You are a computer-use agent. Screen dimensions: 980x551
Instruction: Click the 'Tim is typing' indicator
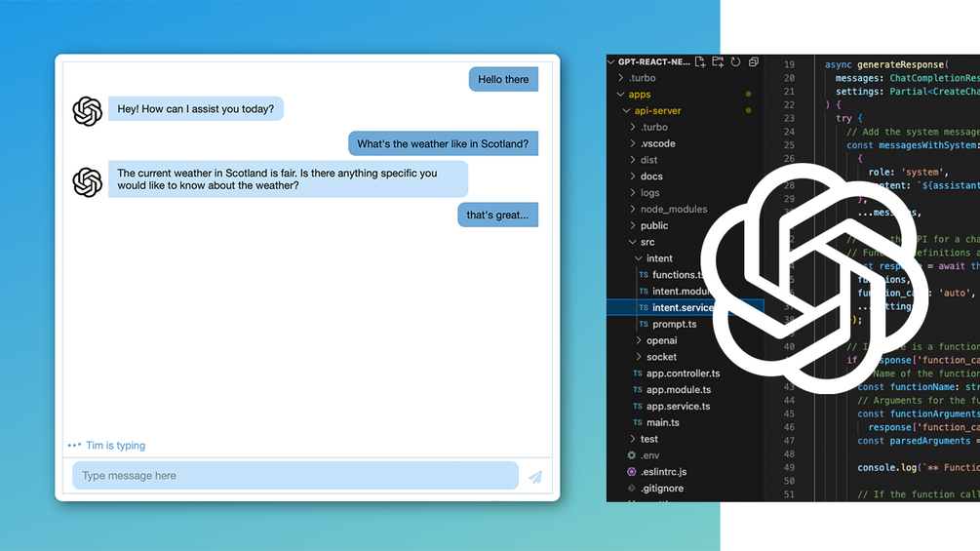point(107,446)
